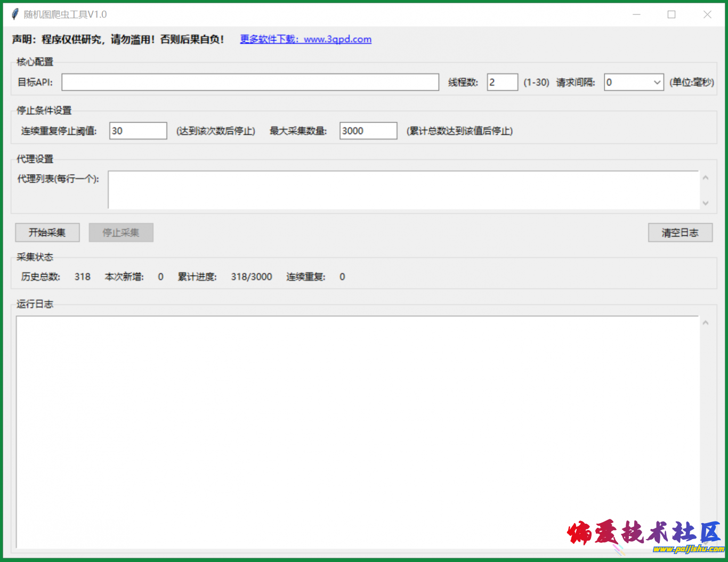
Task: Expand the 请求间隔 dropdown arrow
Action: pyautogui.click(x=657, y=83)
